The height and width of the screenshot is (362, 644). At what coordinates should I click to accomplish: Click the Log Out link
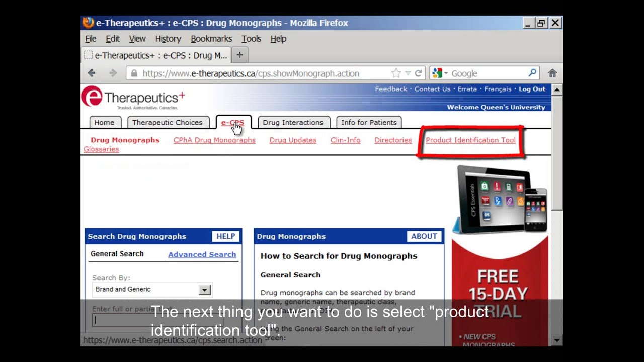click(532, 89)
